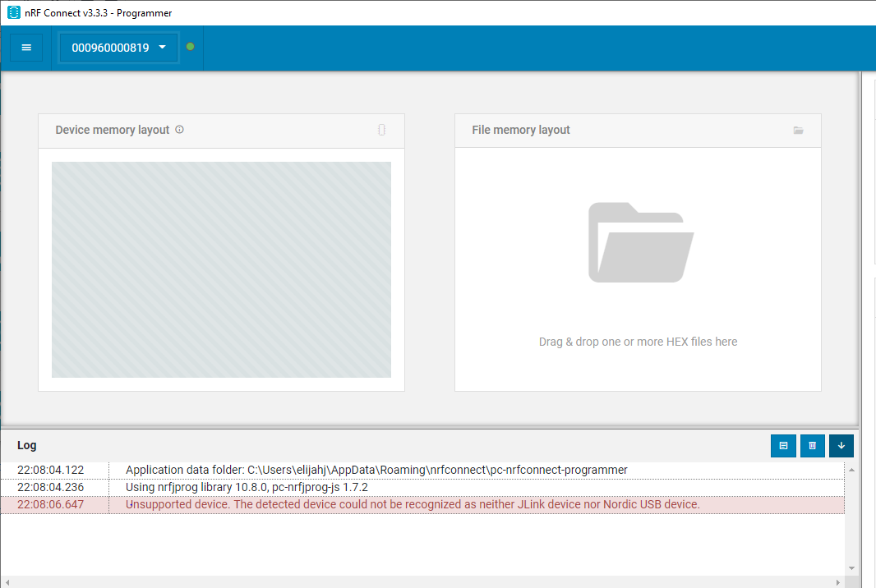This screenshot has width=876, height=588.
Task: Click the 22:08:04.122 timestamp
Action: click(50, 470)
